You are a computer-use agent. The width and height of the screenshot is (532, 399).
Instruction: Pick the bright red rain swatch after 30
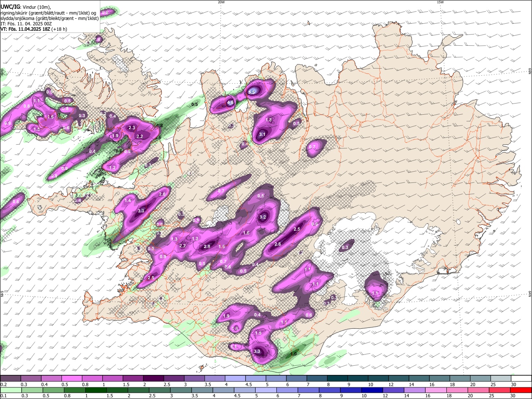click(x=522, y=390)
